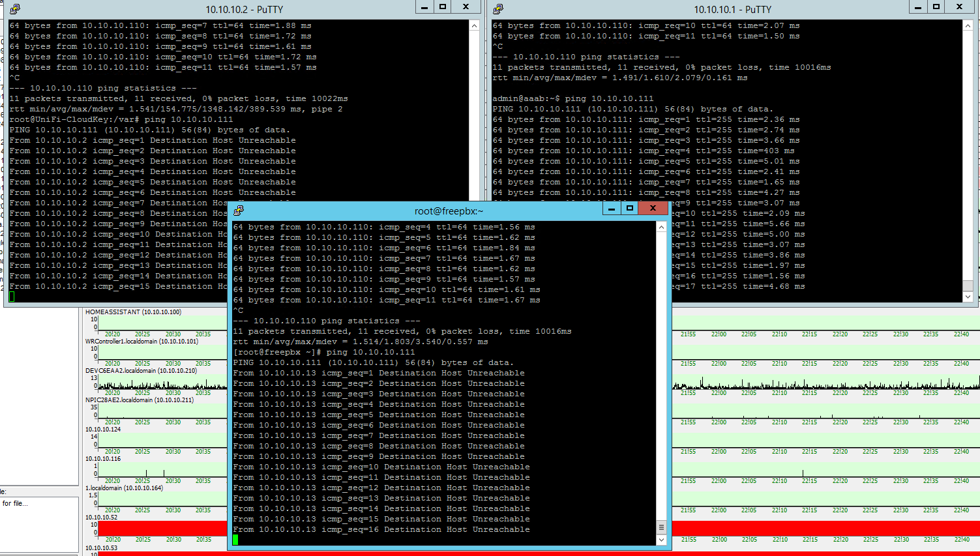
Task: Maximize the 10.10.10.2 PuTTY window
Action: tap(443, 7)
